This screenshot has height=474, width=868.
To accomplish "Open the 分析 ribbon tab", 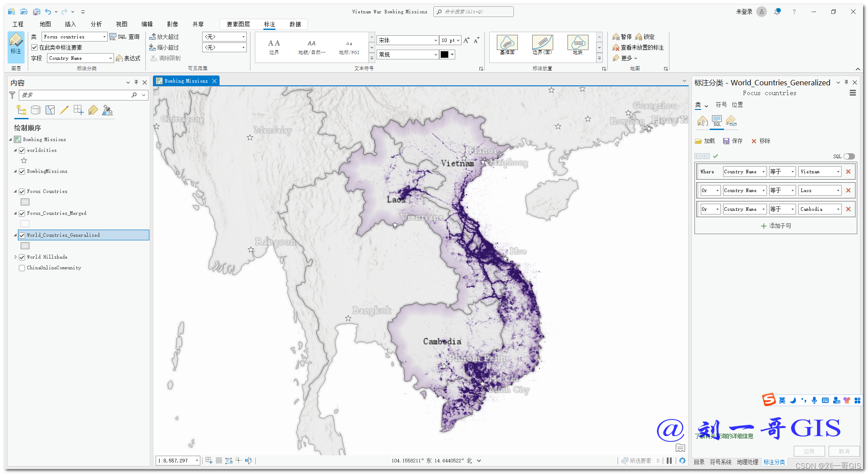I will (96, 24).
